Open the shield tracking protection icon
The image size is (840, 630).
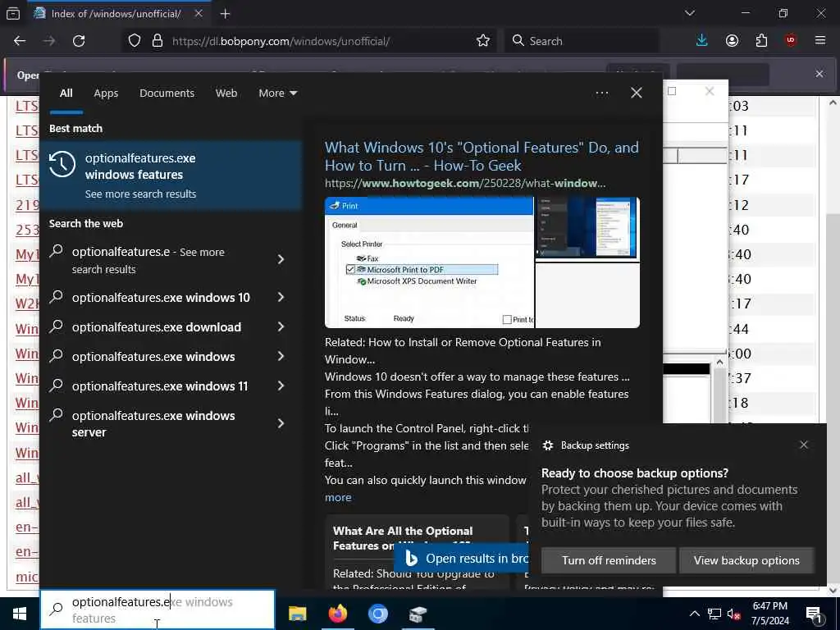pyautogui.click(x=135, y=41)
